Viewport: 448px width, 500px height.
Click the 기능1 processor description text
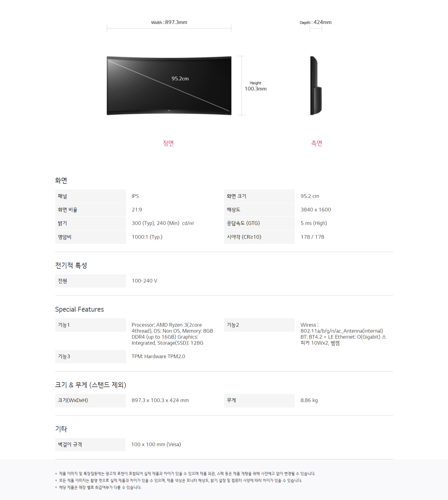(172, 334)
